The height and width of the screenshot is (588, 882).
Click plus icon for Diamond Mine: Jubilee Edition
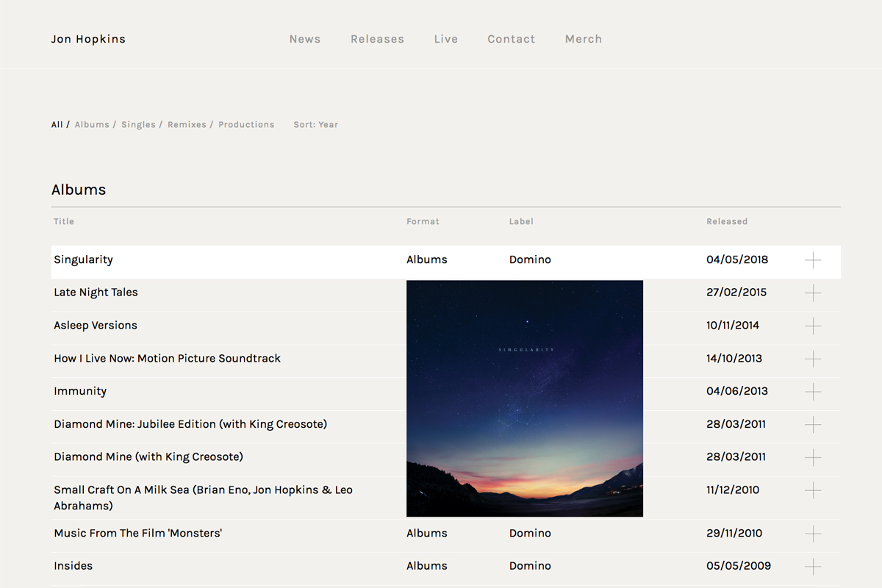(x=812, y=425)
